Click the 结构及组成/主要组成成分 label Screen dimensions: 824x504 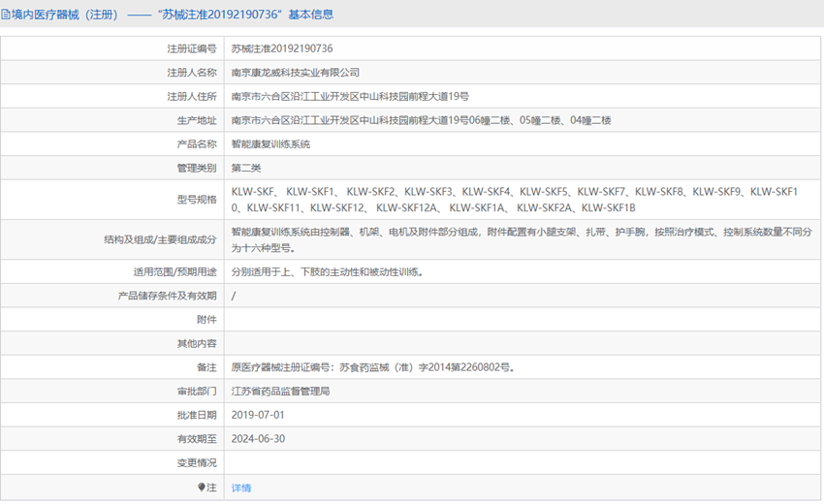(160, 239)
